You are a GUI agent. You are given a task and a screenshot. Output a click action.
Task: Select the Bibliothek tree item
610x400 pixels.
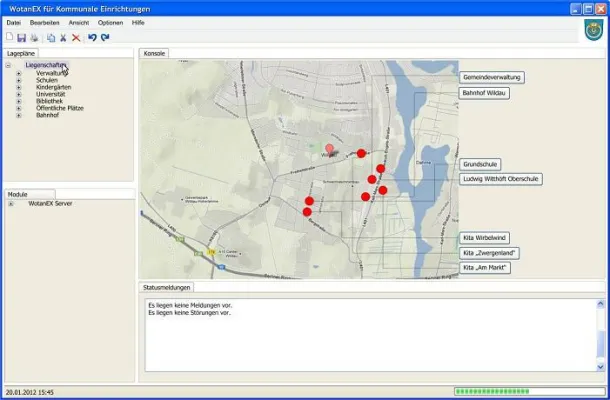point(49,101)
